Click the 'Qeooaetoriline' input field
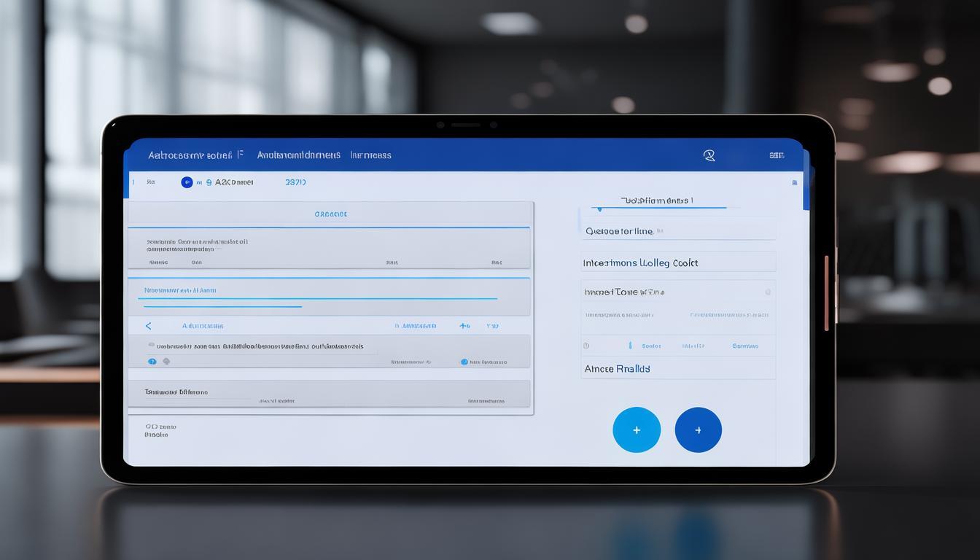This screenshot has height=560, width=980. click(677, 231)
